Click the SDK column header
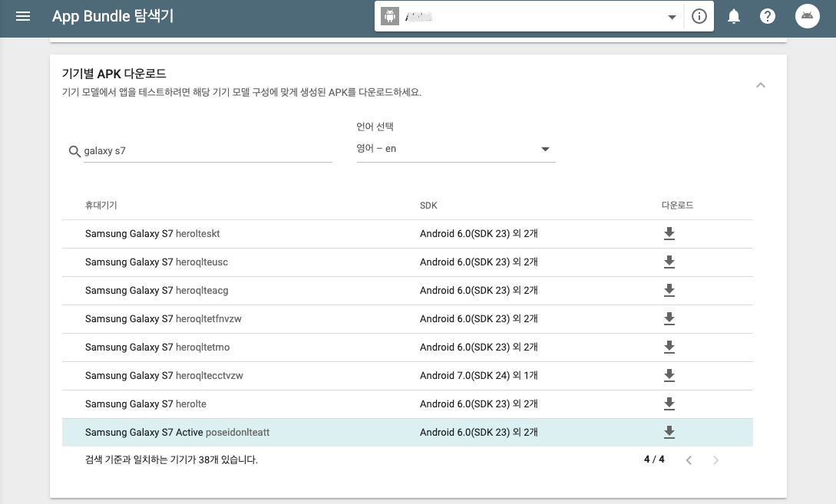 tap(428, 206)
